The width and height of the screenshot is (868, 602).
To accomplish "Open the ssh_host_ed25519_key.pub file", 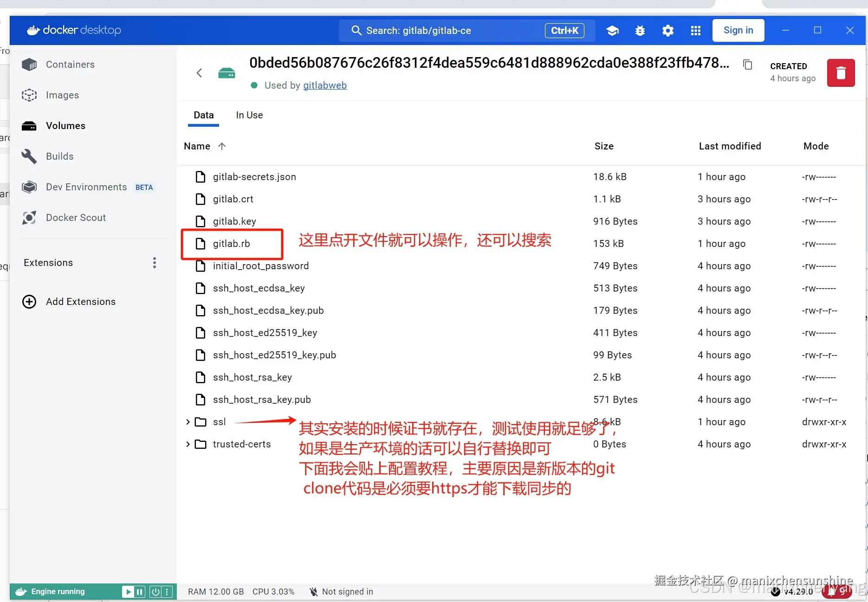I will click(x=274, y=355).
